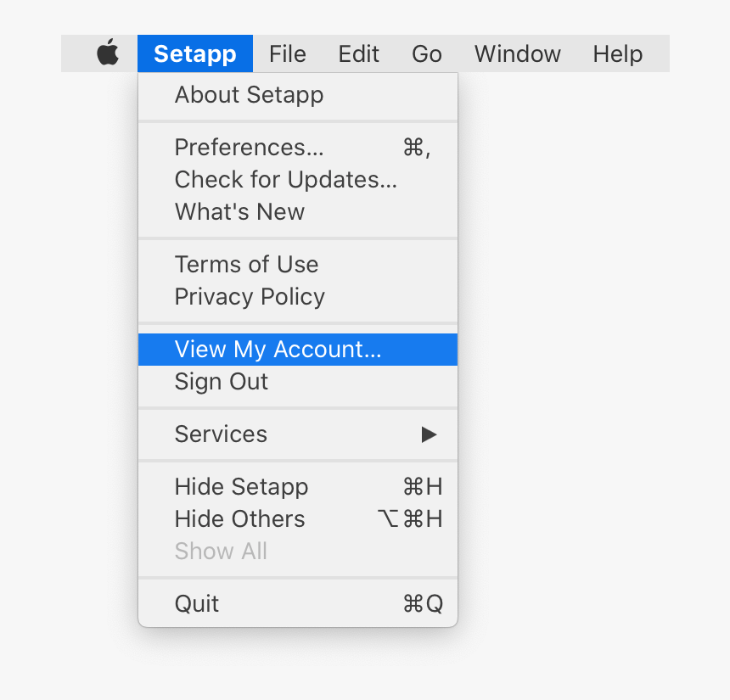Select Hide Others option
The image size is (730, 700).
tap(239, 519)
